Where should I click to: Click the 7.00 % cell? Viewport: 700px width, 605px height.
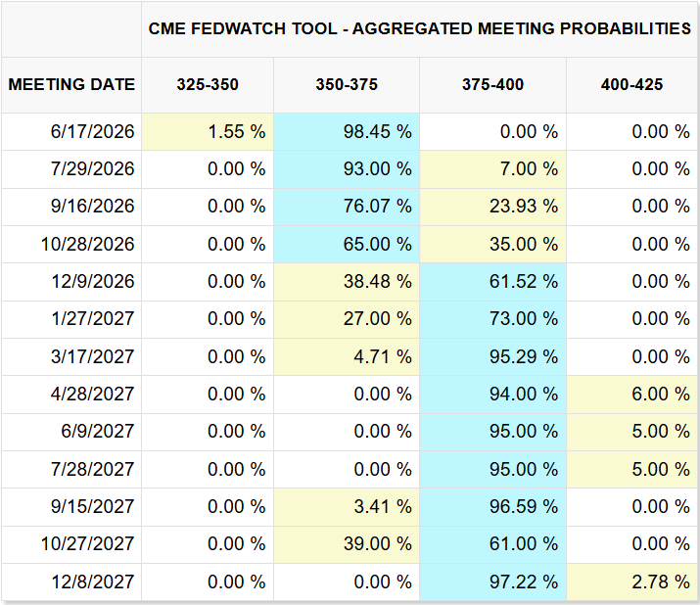pos(492,168)
